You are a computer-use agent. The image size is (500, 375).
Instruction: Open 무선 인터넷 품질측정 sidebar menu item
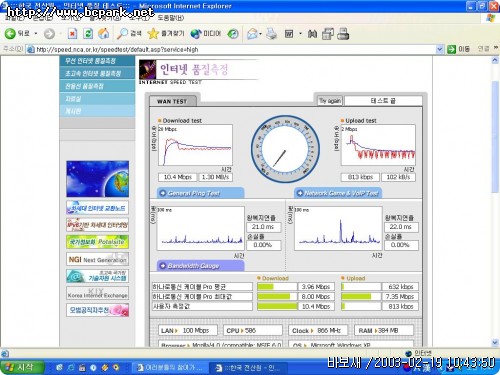(x=97, y=61)
